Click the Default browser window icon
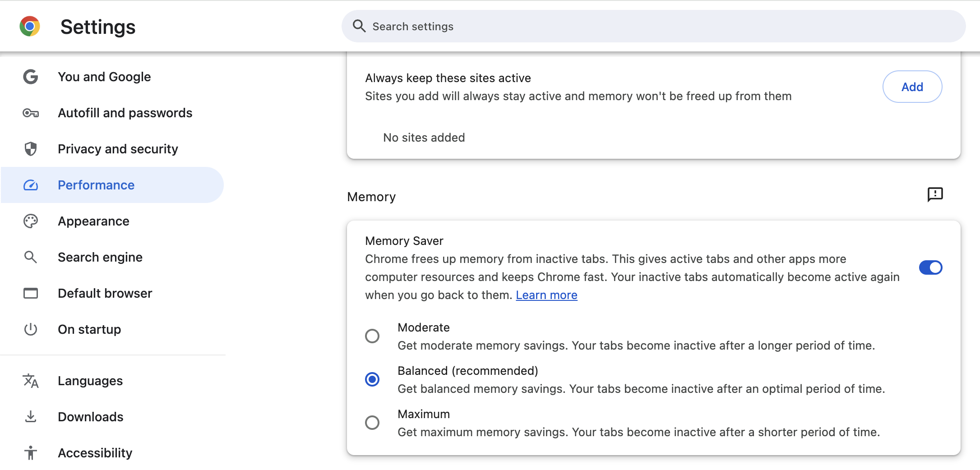 [x=31, y=293]
